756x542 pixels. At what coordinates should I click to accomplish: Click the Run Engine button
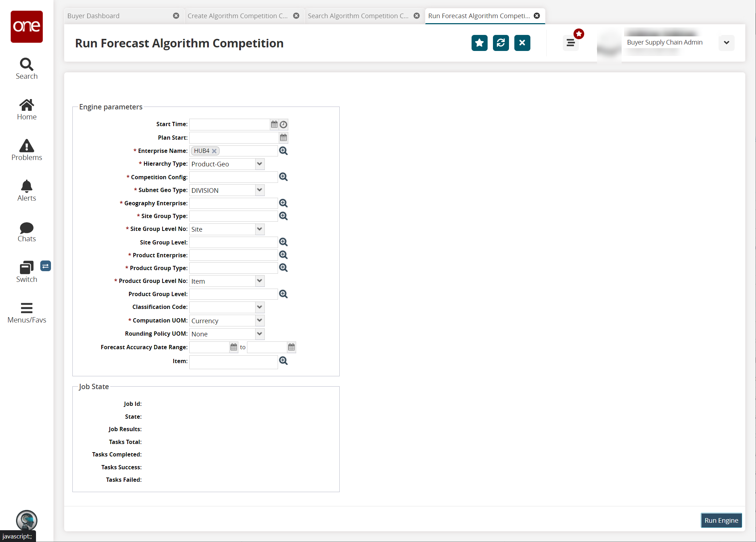pos(721,520)
